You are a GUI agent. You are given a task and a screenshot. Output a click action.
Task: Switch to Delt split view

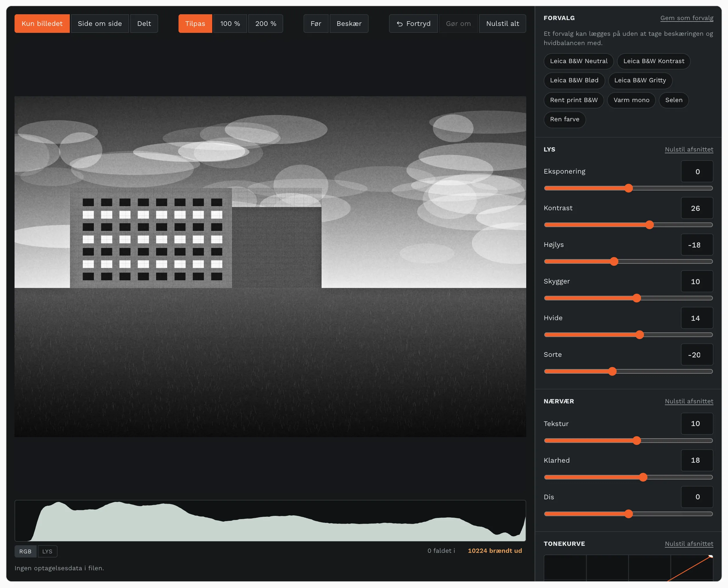tap(144, 23)
